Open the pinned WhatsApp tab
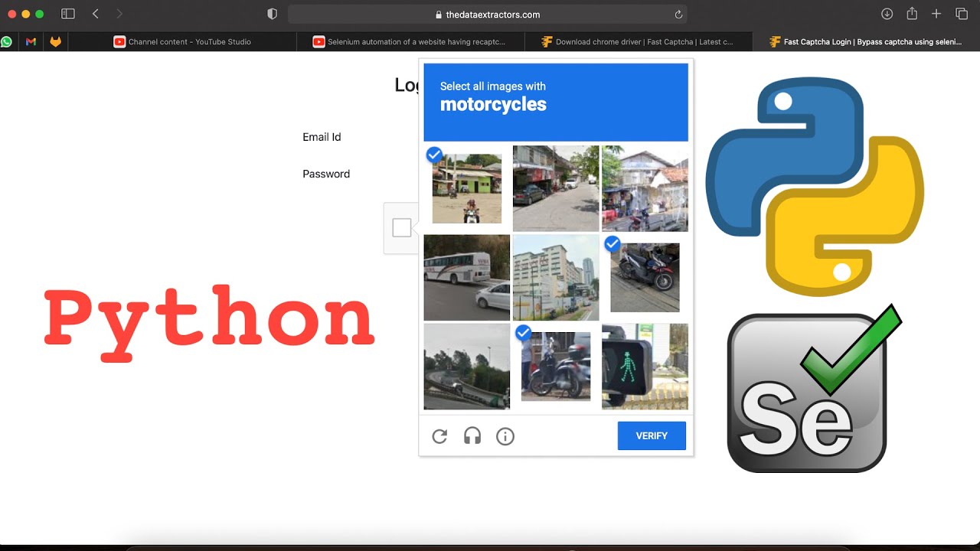980x551 pixels. (x=7, y=42)
